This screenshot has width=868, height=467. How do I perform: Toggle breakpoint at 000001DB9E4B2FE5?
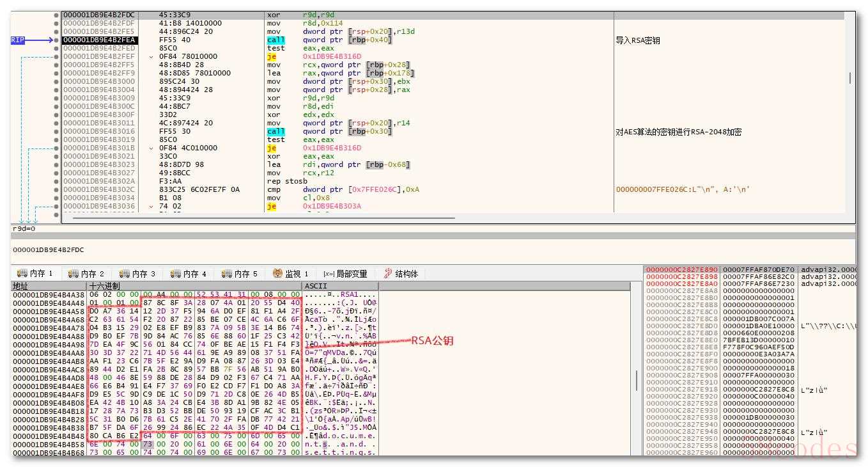[x=57, y=31]
